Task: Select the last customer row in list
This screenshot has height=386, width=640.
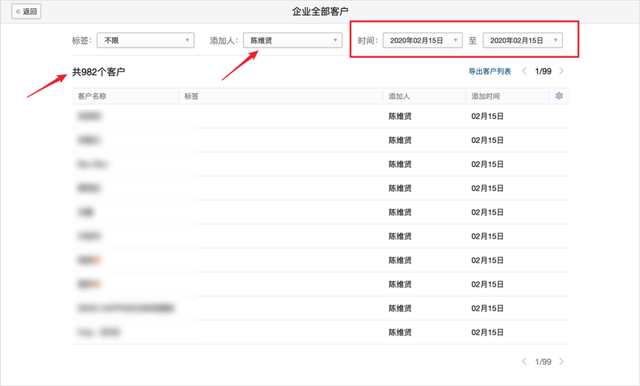Action: pyautogui.click(x=320, y=332)
